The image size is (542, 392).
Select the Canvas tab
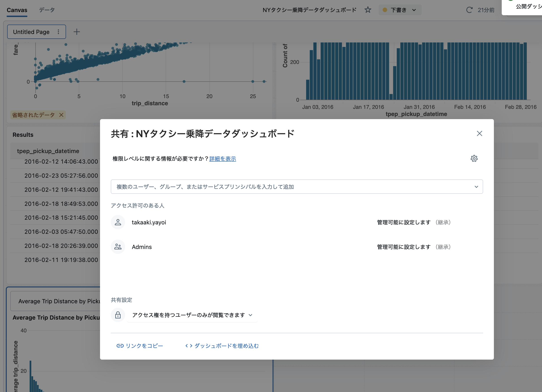[x=17, y=10]
